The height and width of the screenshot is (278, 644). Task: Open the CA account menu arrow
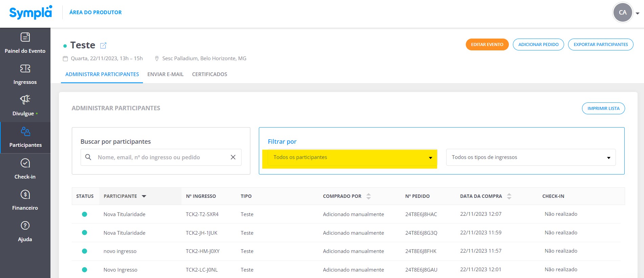point(637,14)
